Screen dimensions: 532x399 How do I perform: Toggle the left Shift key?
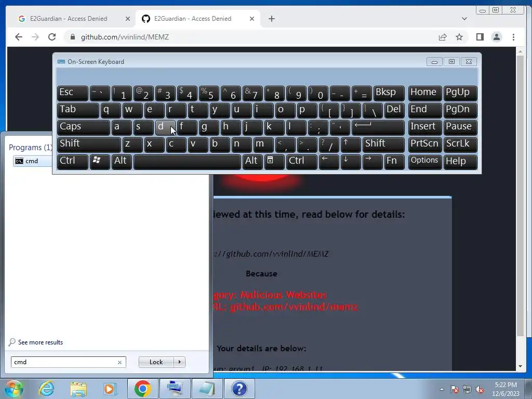pos(89,144)
